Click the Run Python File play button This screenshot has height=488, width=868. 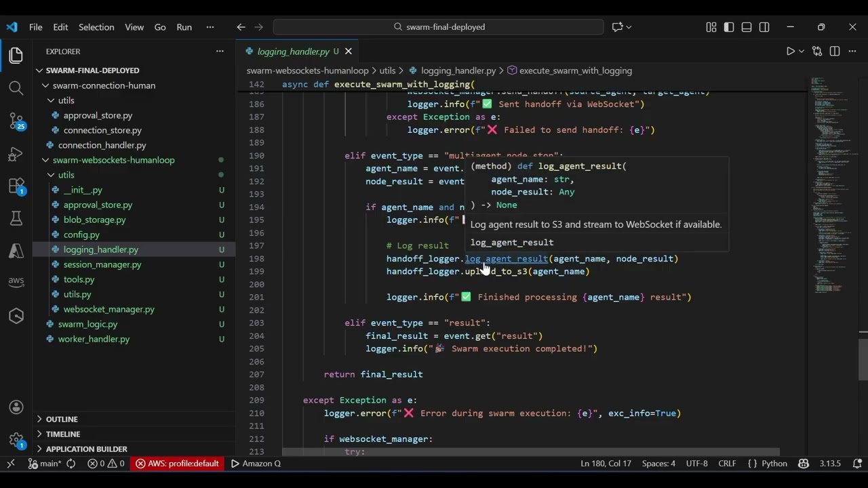[x=790, y=52]
